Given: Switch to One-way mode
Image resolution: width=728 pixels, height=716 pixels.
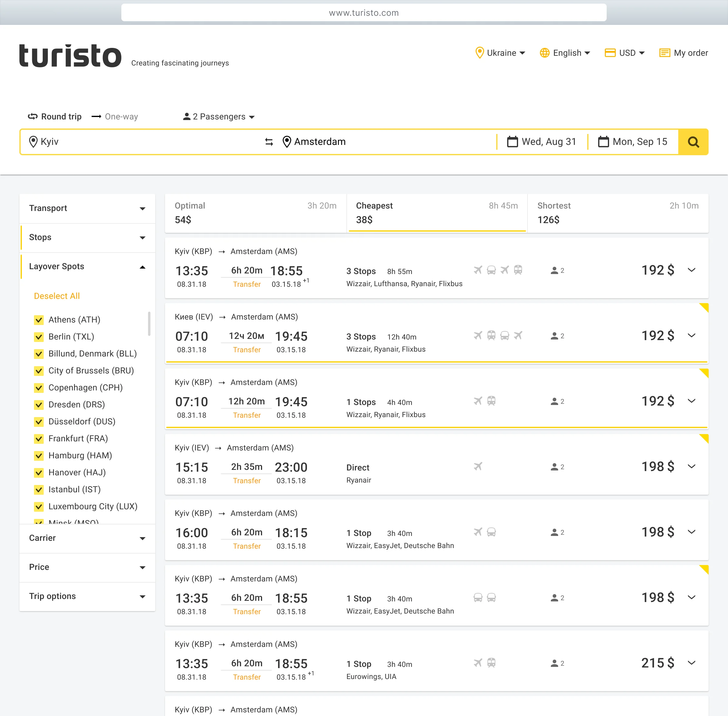Looking at the screenshot, I should [115, 117].
